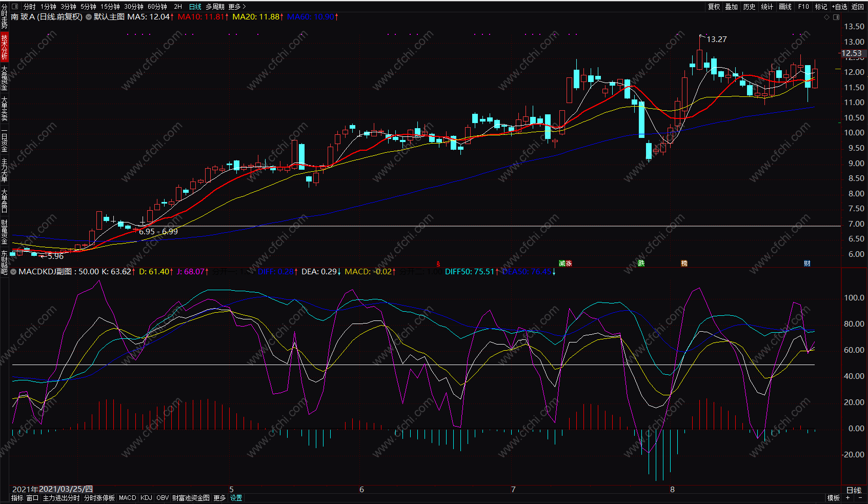Screen dimensions: 868x504
Task: Expand 更多 periods in top bar
Action: 237,7
